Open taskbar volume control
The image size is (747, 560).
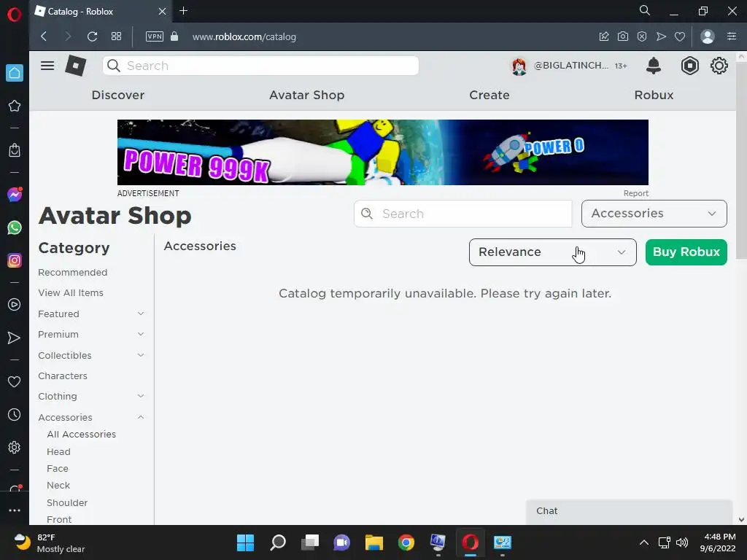682,542
